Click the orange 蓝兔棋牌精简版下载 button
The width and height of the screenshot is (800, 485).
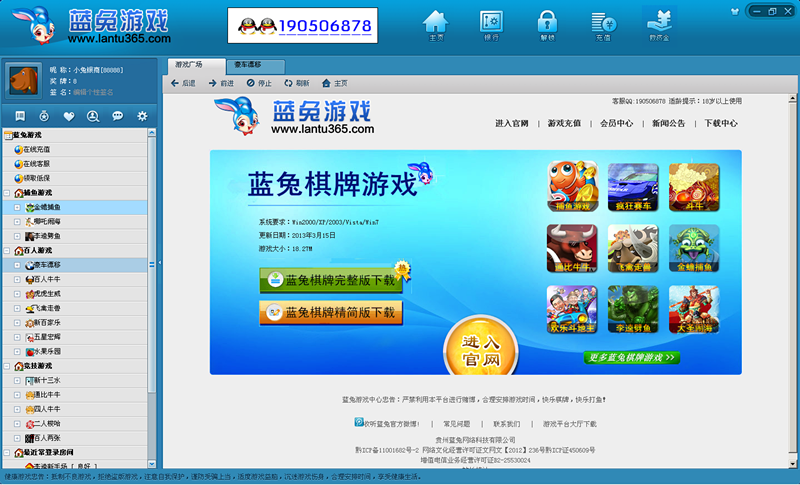(331, 312)
